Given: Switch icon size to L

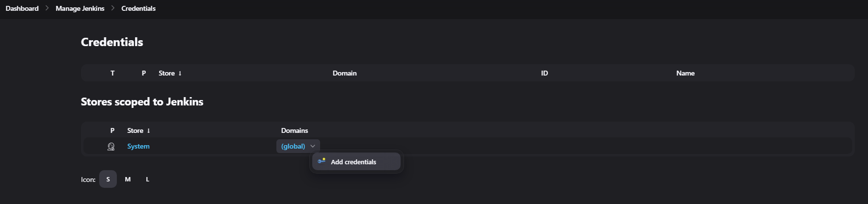Looking at the screenshot, I should (147, 179).
